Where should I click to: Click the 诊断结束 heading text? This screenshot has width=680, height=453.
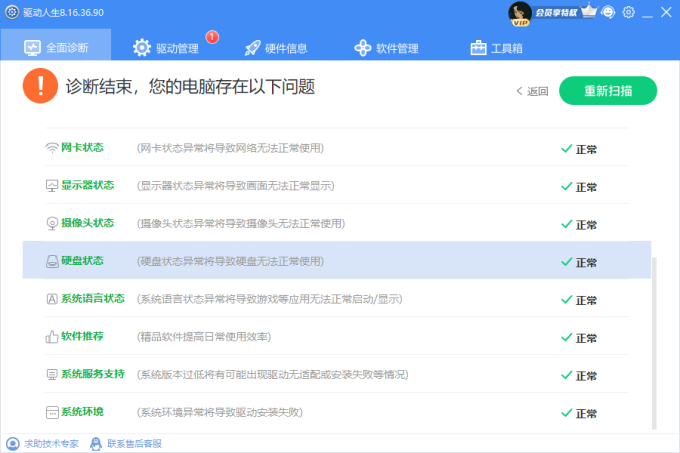click(190, 87)
